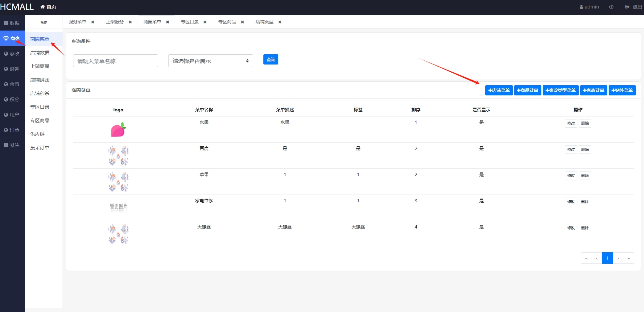Image resolution: width=644 pixels, height=312 pixels.
Task: Click the 查询 search button
Action: (x=271, y=59)
